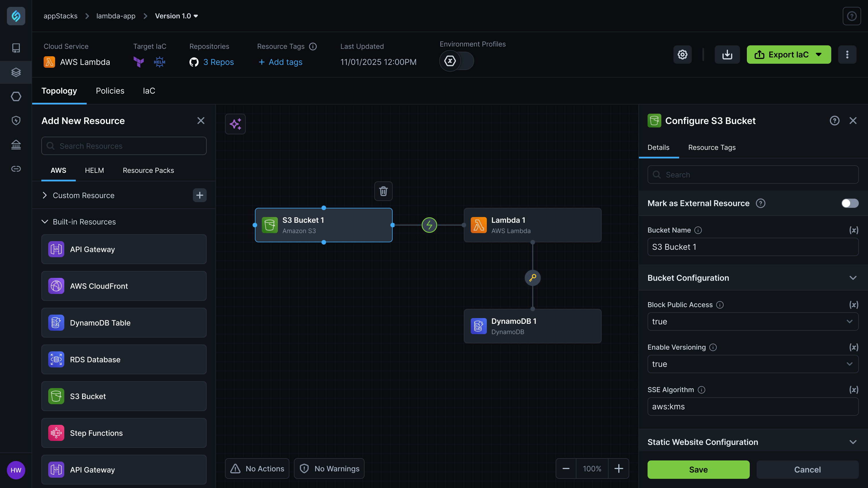
Task: Open the book/catalog sidebar icon
Action: (x=16, y=48)
